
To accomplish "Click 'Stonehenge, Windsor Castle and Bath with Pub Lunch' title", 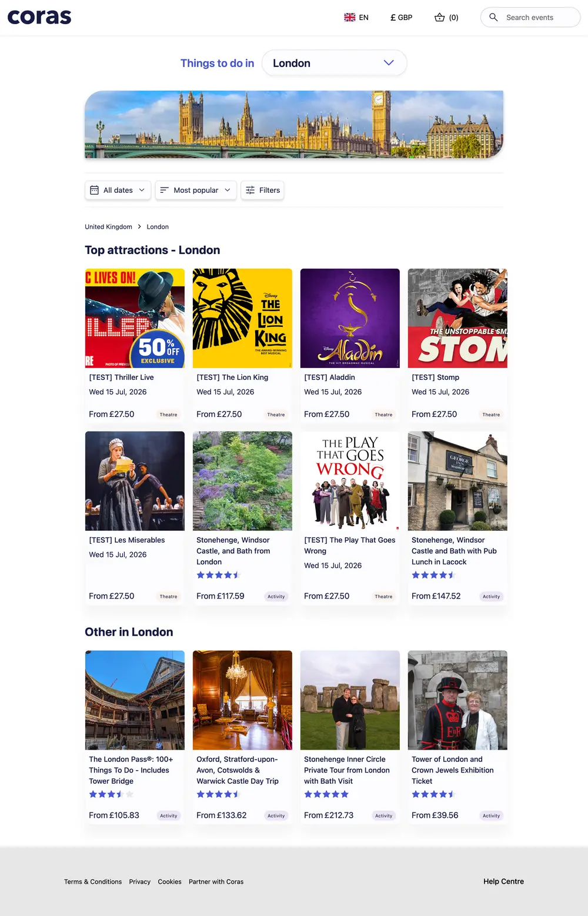I will tap(454, 551).
